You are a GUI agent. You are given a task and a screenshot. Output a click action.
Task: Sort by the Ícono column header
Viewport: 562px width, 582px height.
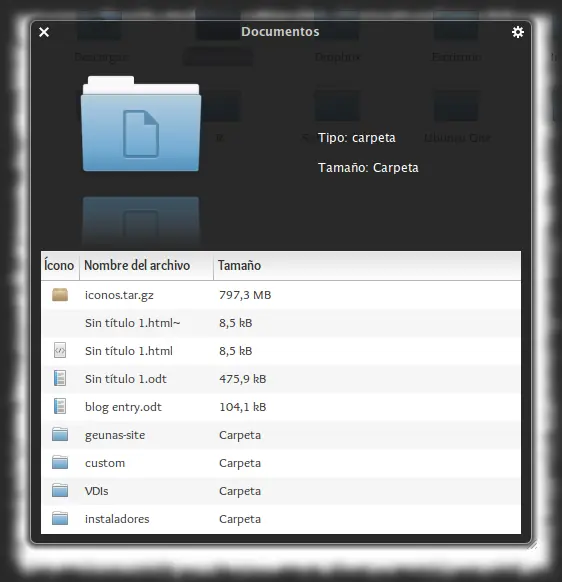click(x=59, y=265)
